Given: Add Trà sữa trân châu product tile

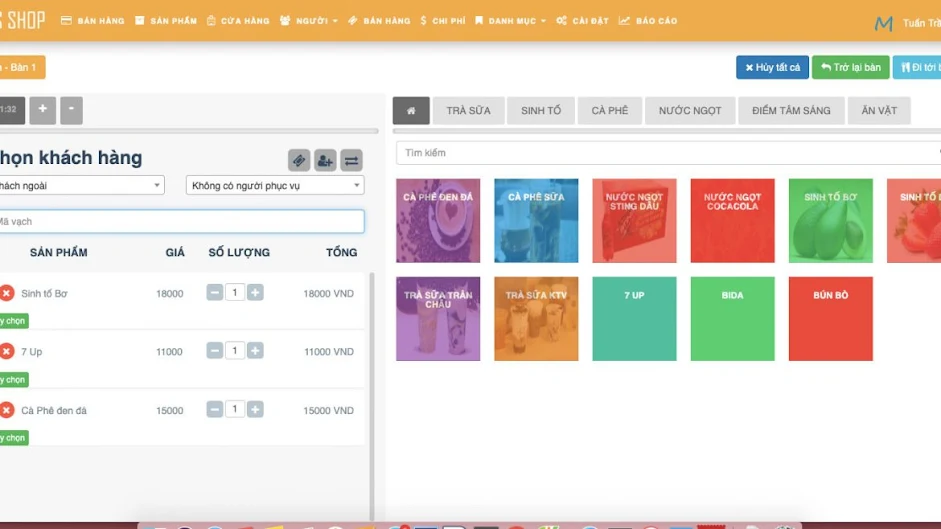Looking at the screenshot, I should pos(438,319).
